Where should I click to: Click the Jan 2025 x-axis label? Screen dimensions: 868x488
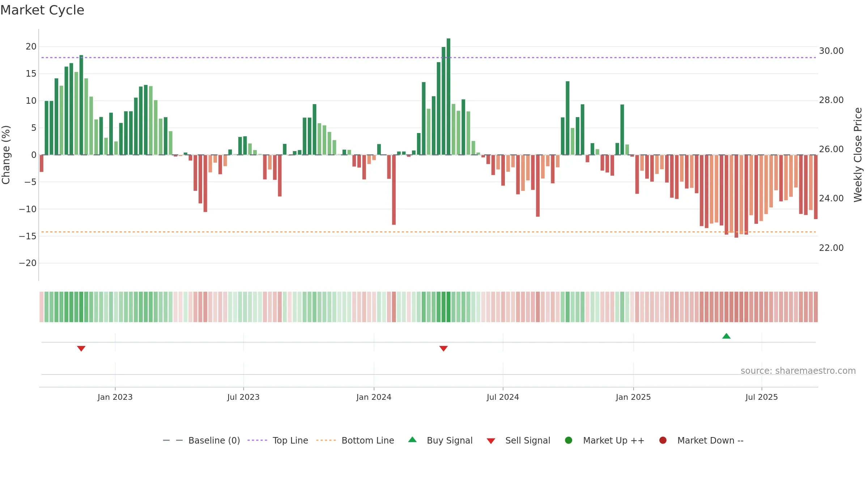coord(633,397)
